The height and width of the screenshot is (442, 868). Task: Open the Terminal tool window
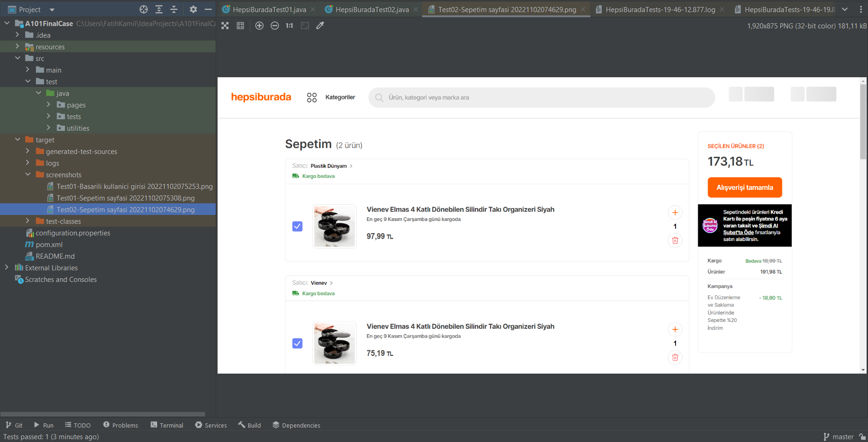click(167, 425)
